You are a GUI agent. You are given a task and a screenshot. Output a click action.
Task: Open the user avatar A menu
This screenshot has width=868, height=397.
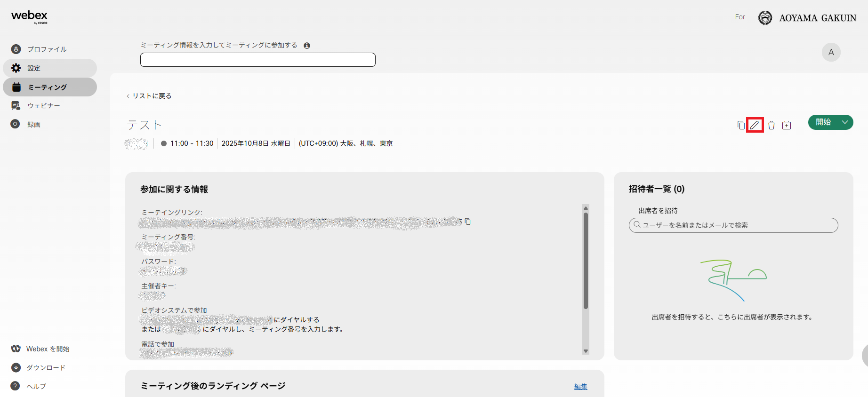[x=831, y=52]
